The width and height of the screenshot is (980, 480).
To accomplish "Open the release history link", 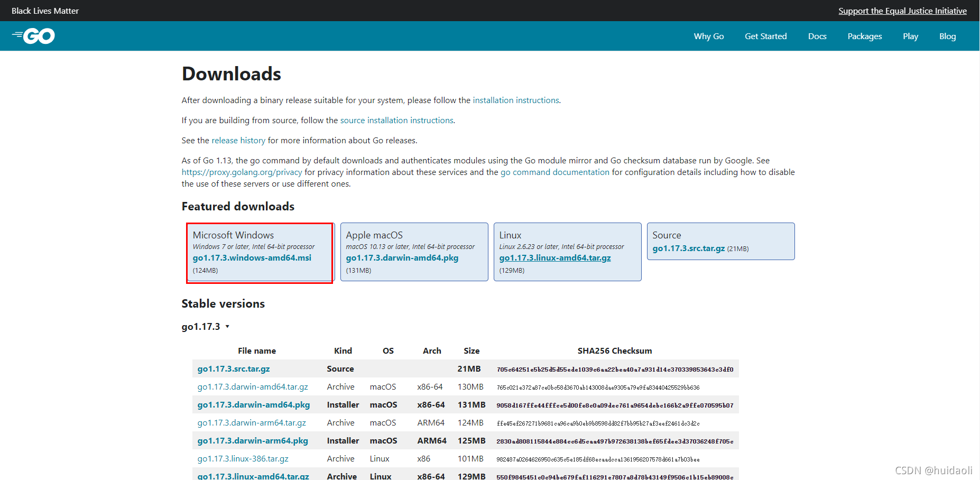I will (x=238, y=140).
